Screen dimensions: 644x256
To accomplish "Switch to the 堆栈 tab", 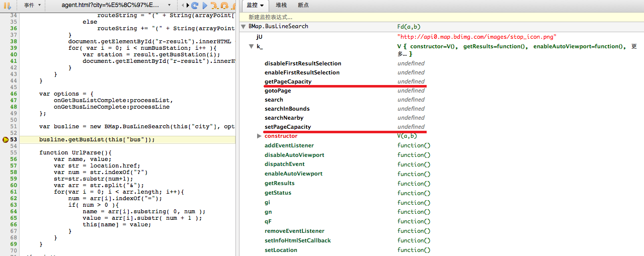I will tap(281, 5).
